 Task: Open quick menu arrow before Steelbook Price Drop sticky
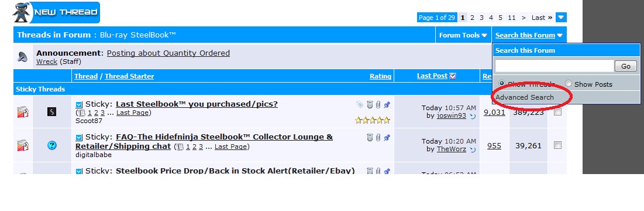(79, 171)
